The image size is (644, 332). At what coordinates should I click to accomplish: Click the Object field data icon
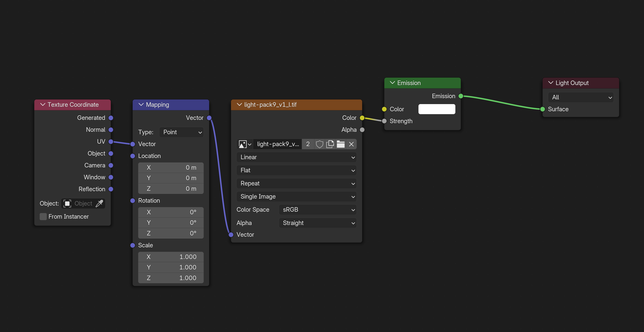[x=67, y=204]
